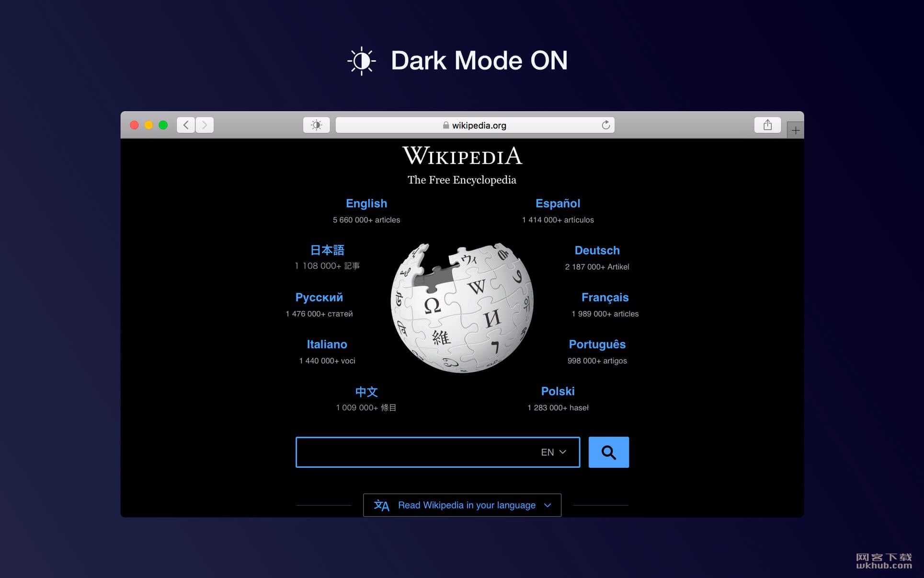Click the padlock icon in address bar

(446, 125)
